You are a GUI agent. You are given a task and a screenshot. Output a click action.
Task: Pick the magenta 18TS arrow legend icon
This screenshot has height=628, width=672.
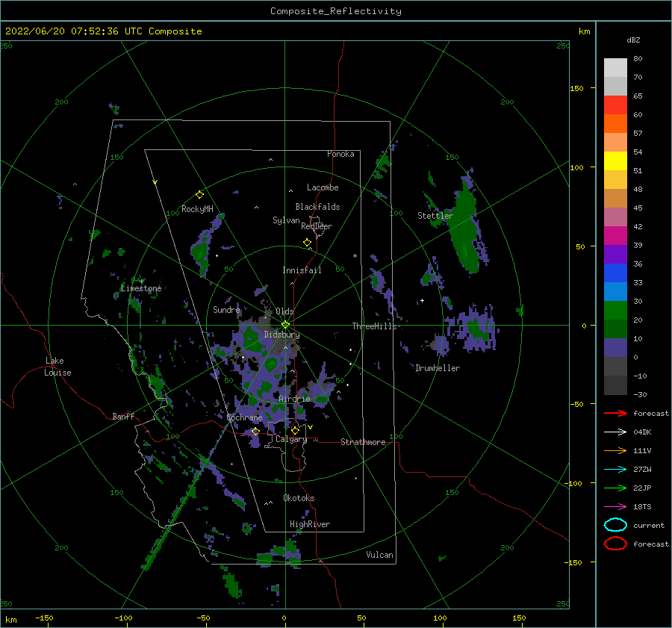pos(615,507)
